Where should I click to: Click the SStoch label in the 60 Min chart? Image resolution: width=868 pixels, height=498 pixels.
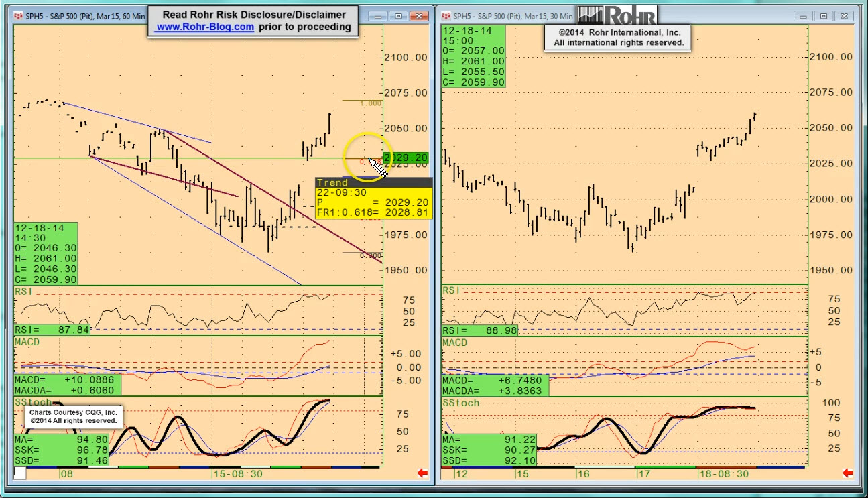(34, 402)
